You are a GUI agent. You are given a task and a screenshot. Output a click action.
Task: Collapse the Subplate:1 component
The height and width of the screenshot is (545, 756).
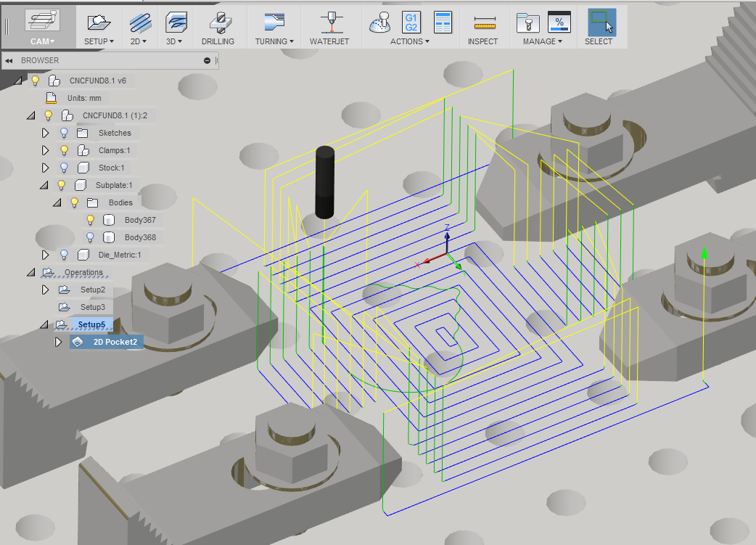point(44,185)
